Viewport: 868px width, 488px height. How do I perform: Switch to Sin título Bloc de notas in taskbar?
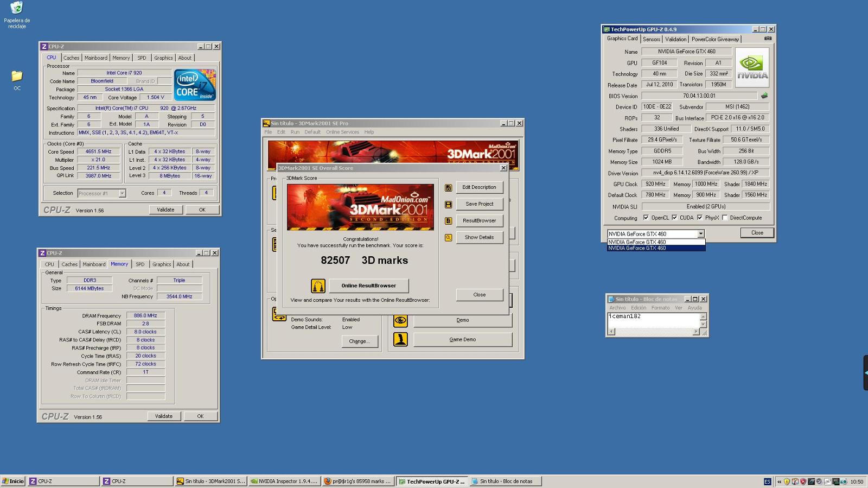505,481
